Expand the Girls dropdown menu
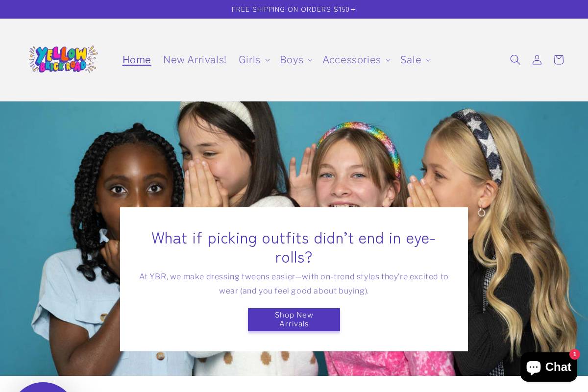Screen dimensions: 588x392 tap(254, 60)
